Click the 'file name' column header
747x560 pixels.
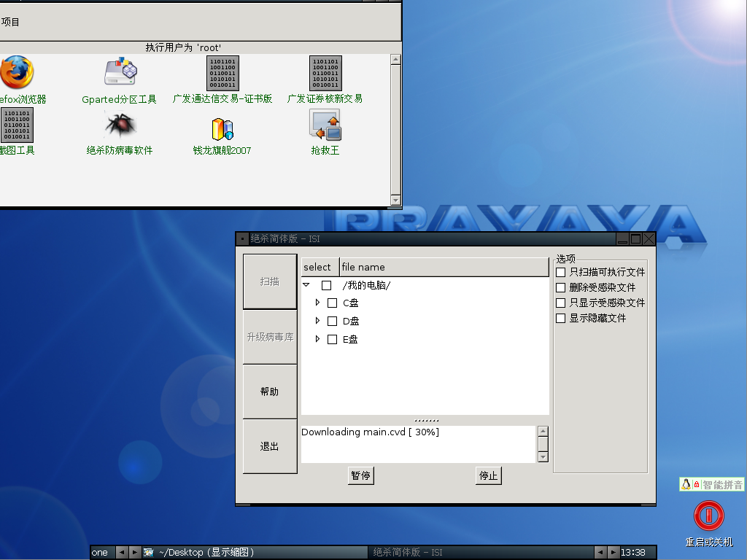444,267
